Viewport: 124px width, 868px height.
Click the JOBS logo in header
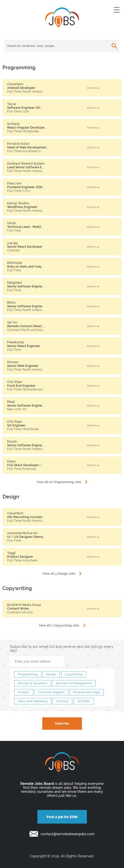click(62, 17)
